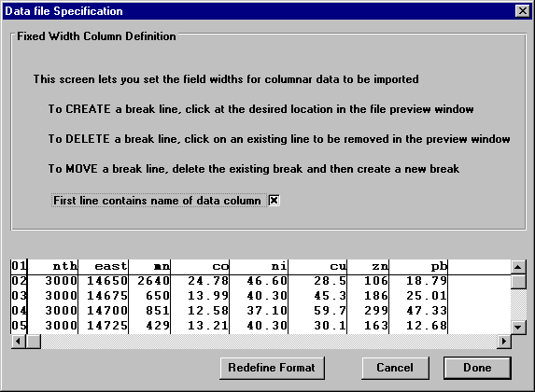Click empty horizontal scrollbar track area
Viewport: 535px width, 392px height.
pos(269,342)
